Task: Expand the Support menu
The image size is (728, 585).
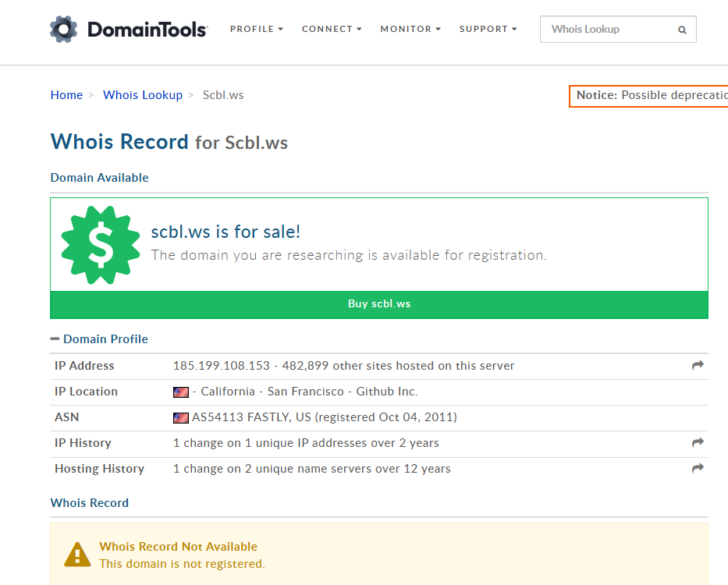Action: (488, 29)
